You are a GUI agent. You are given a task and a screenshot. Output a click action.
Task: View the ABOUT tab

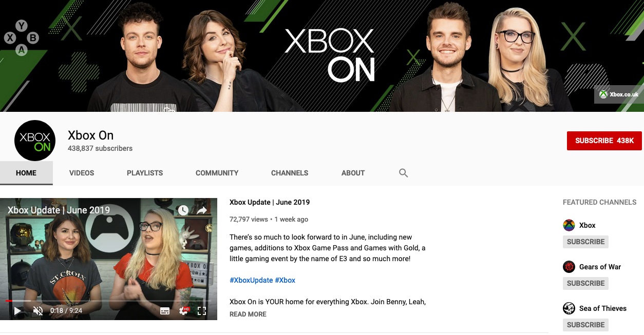coord(353,173)
